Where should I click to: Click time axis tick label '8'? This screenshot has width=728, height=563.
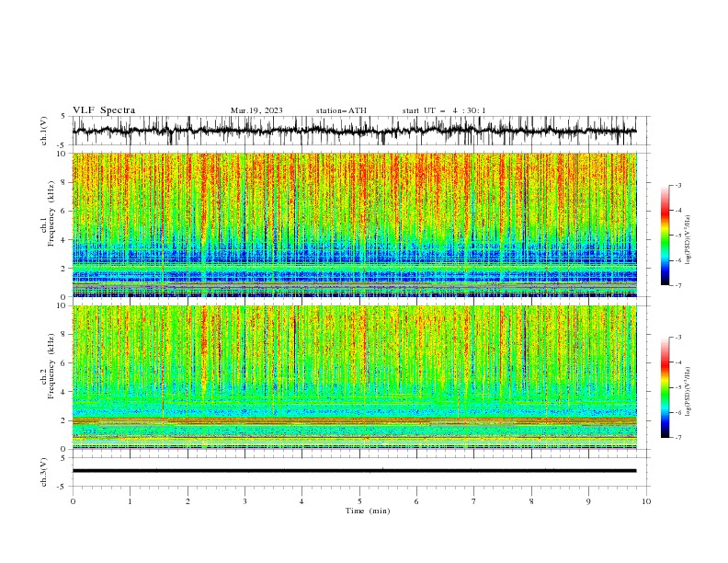coord(531,501)
